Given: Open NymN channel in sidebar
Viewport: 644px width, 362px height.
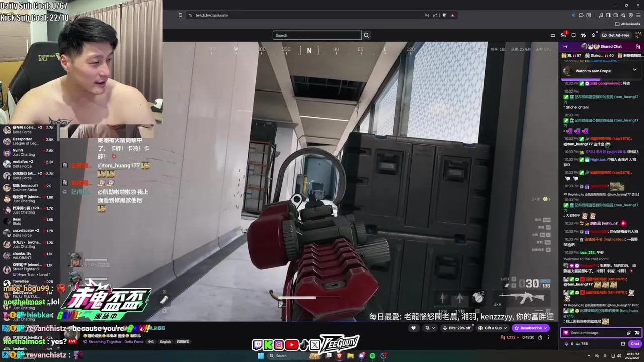Looking at the screenshot, I should click(30, 152).
